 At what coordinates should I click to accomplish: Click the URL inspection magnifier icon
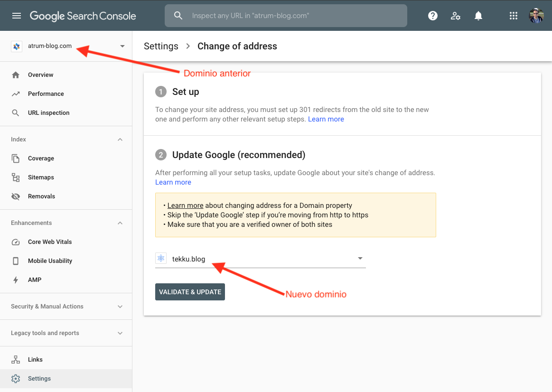16,112
